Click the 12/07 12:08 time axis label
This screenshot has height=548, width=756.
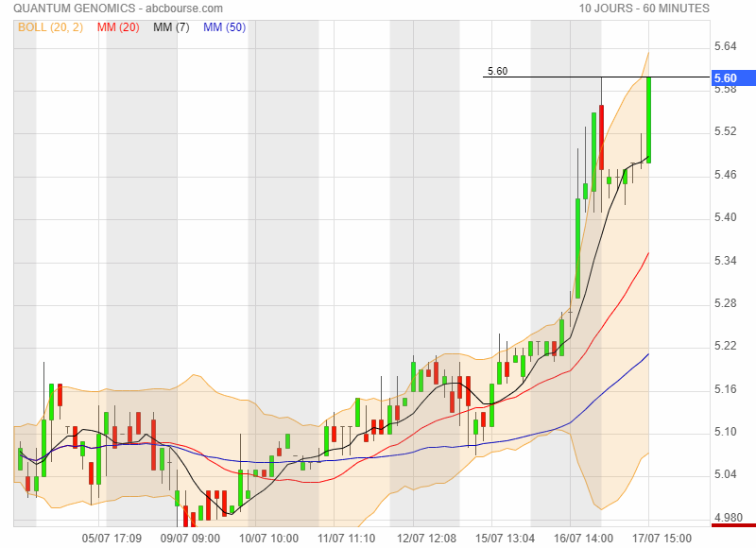(426, 539)
